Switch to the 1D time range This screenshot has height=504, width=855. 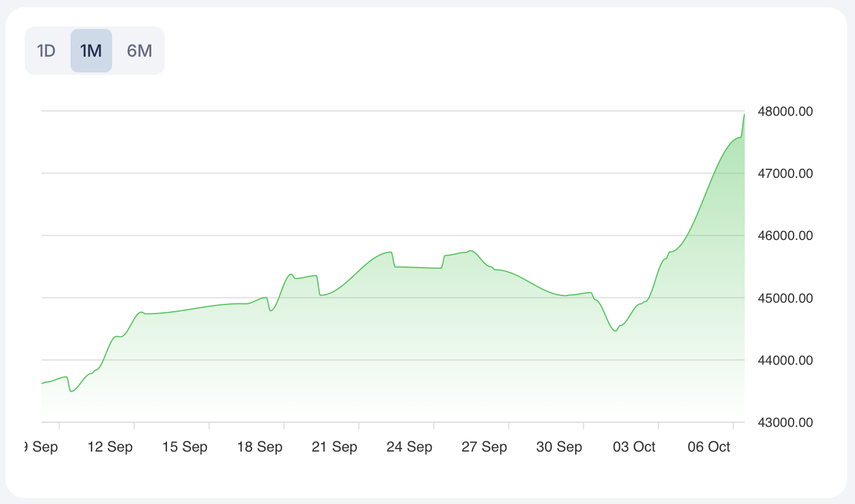[46, 51]
